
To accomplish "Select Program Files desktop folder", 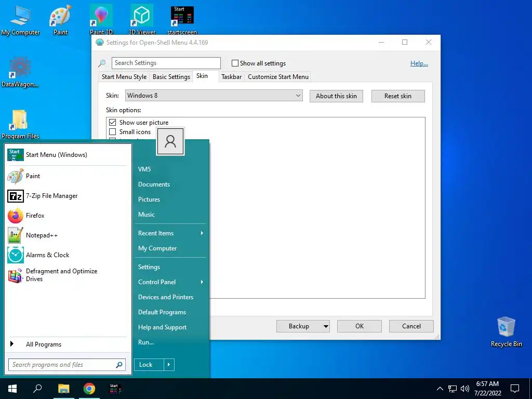I will (x=20, y=124).
